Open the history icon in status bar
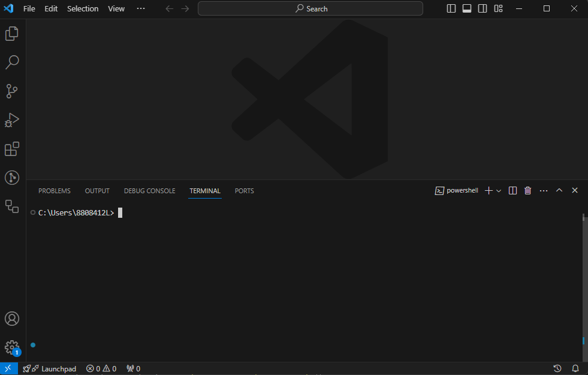This screenshot has width=588, height=375. (557, 368)
